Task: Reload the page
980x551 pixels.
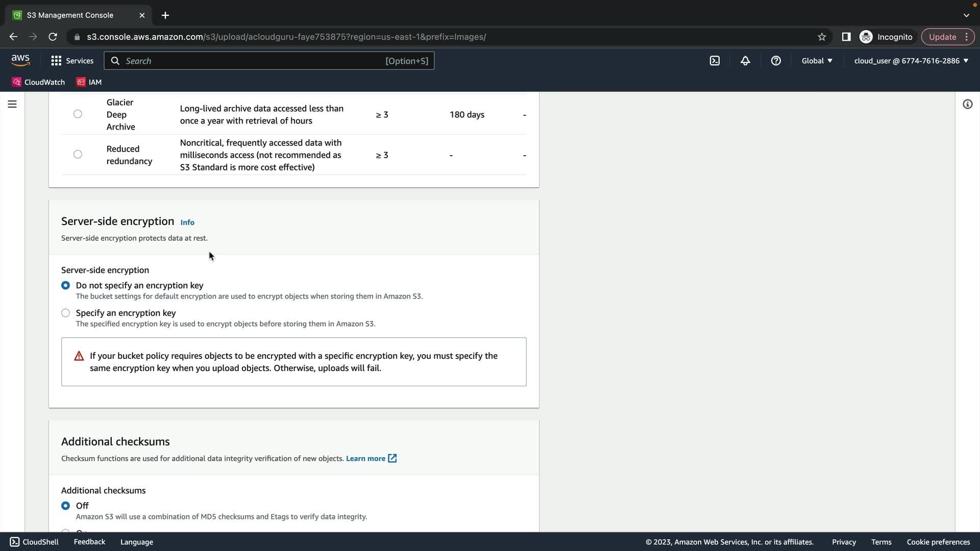Action: pyautogui.click(x=53, y=37)
